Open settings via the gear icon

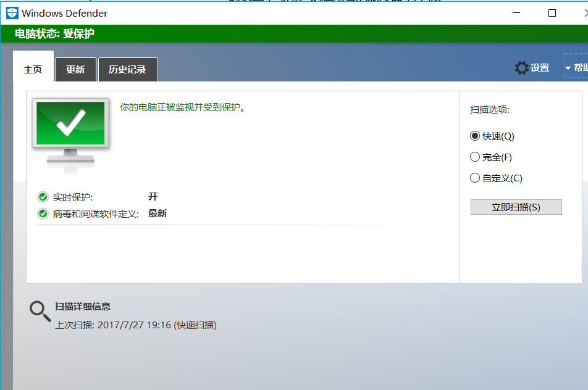pyautogui.click(x=521, y=68)
